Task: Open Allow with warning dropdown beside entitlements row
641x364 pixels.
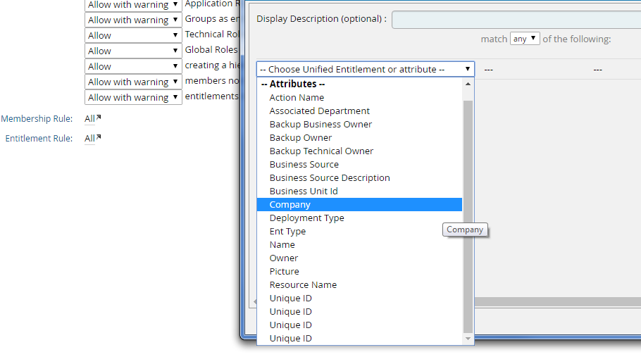Action: pyautogui.click(x=133, y=98)
